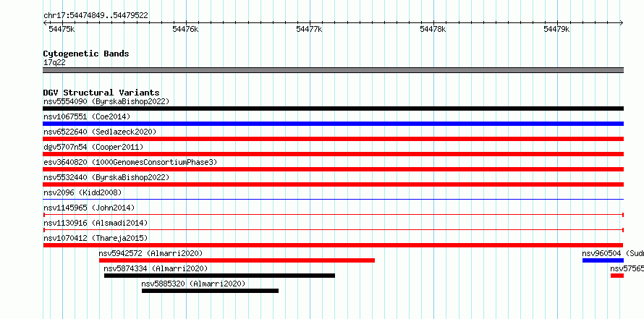Screen dimensions: 644x319
Task: Select the red nsv5942572 variant bar
Action: [x=237, y=260]
